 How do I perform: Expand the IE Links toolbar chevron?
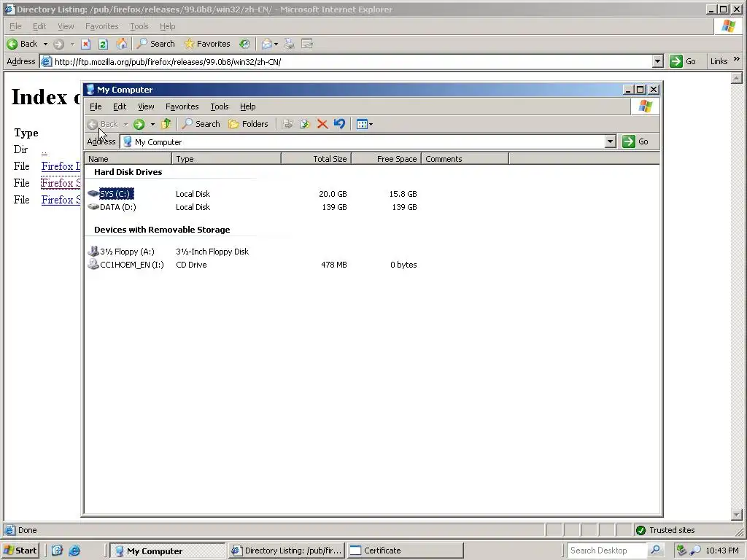pyautogui.click(x=737, y=60)
